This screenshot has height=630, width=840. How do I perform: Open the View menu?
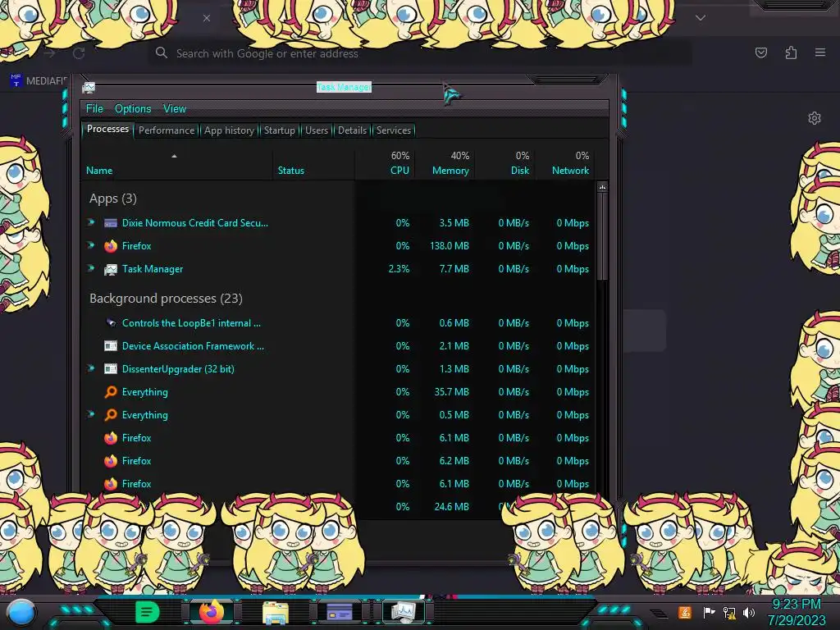175,109
